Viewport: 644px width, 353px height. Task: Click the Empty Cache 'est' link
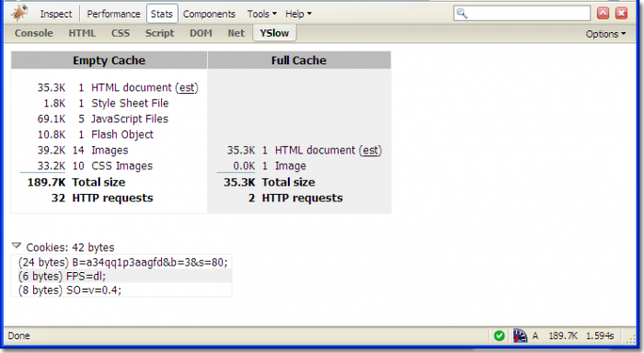(187, 88)
